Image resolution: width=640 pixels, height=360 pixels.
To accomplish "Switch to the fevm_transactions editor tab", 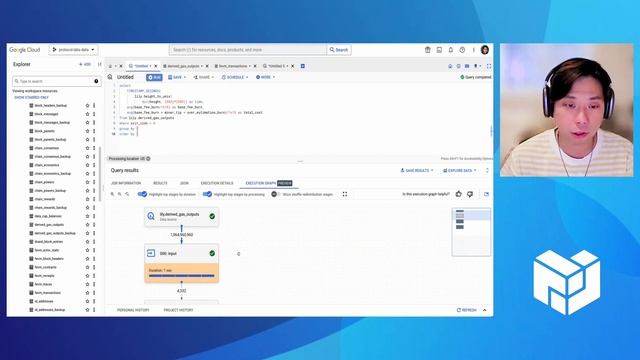I will point(233,66).
